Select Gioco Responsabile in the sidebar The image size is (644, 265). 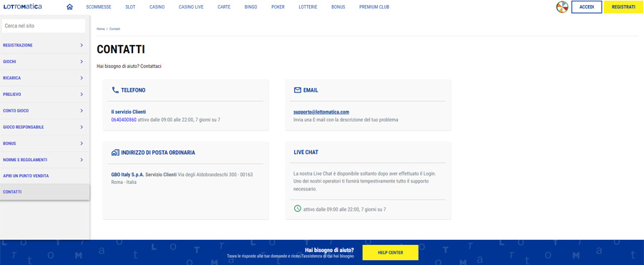click(x=45, y=127)
